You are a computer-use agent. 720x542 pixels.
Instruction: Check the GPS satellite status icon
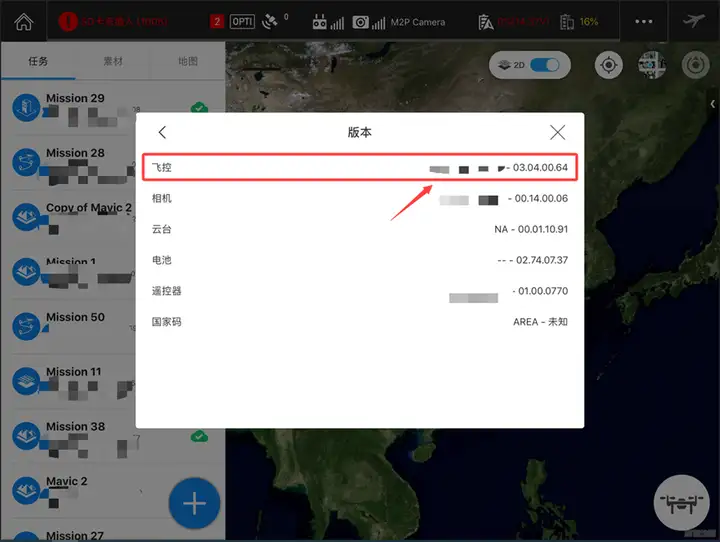(270, 22)
